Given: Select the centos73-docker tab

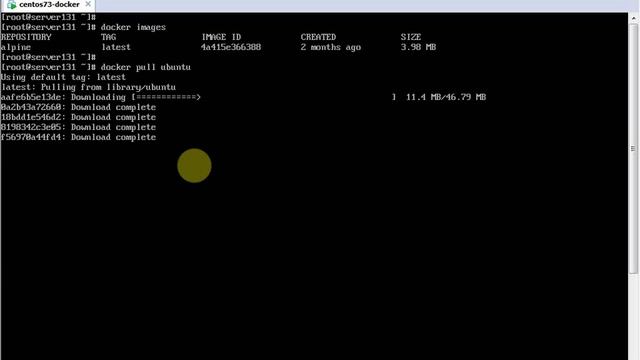Looking at the screenshot, I should pyautogui.click(x=48, y=5).
